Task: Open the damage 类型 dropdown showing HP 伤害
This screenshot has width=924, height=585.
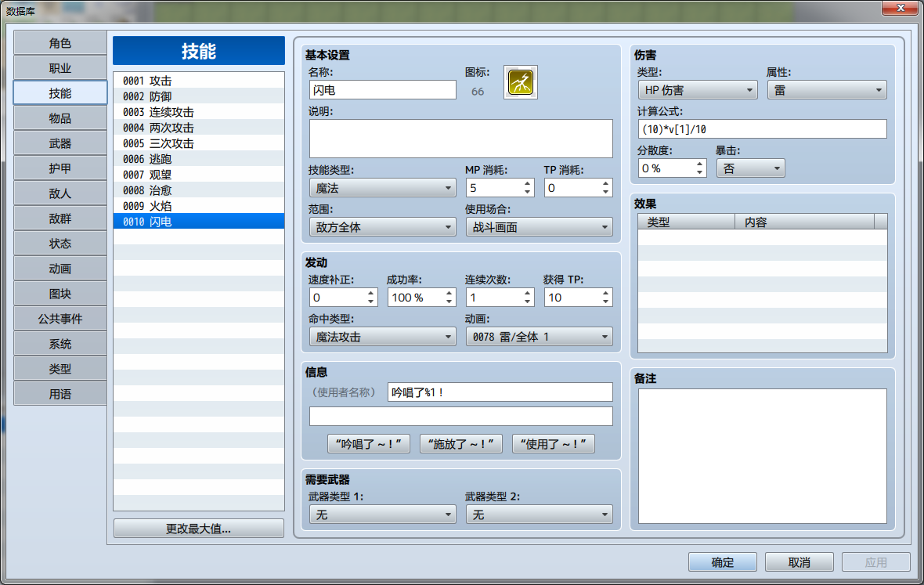Action: [x=698, y=89]
